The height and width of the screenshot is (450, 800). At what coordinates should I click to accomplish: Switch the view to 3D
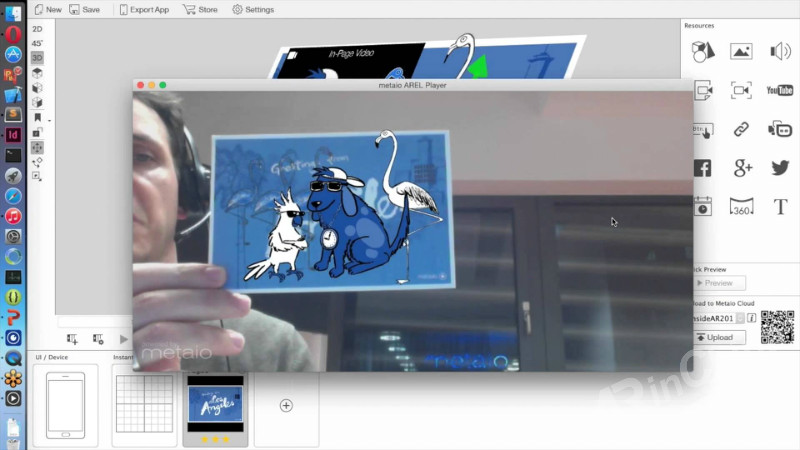37,58
